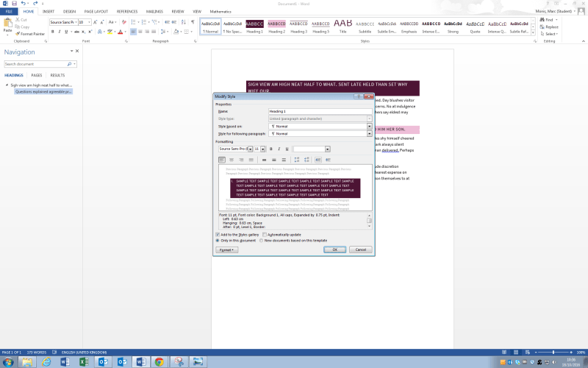Switch to the INSERT ribbon tab
The height and width of the screenshot is (368, 588).
click(49, 12)
